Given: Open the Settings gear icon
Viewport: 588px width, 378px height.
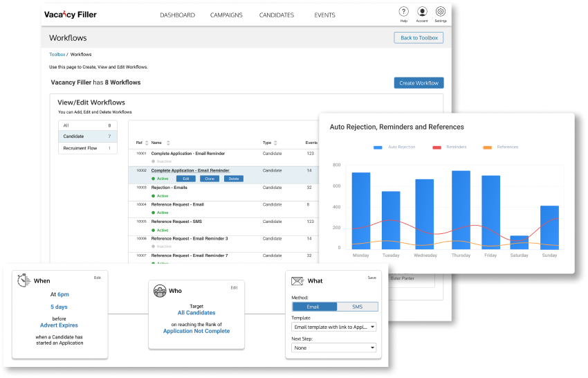Looking at the screenshot, I should pos(441,12).
